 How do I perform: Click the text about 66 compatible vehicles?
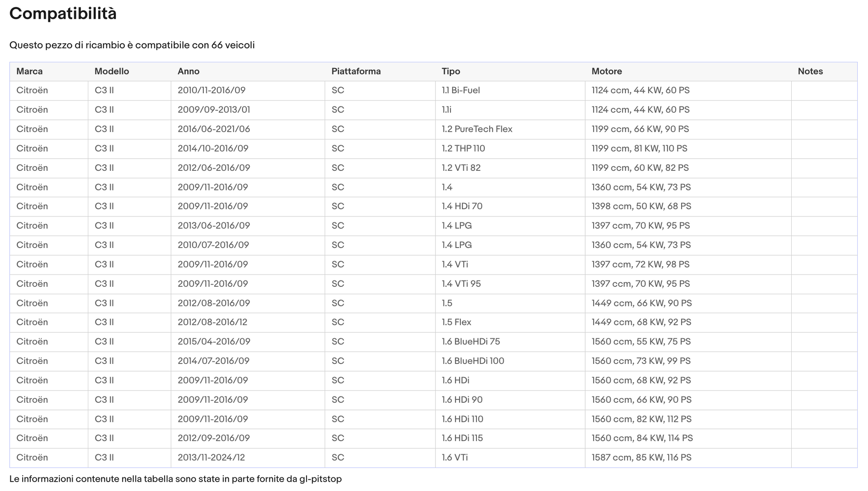(x=132, y=45)
